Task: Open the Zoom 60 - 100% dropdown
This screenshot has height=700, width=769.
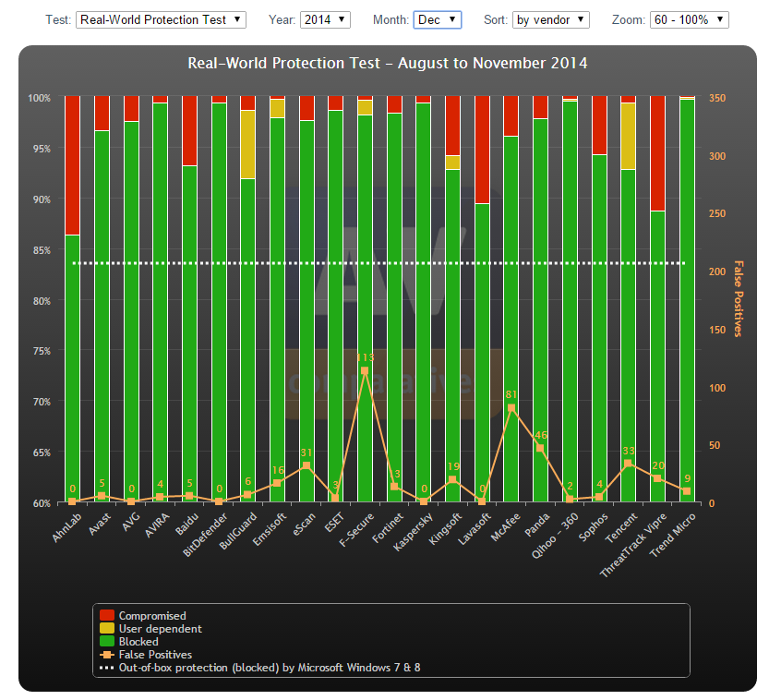Action: [x=689, y=20]
